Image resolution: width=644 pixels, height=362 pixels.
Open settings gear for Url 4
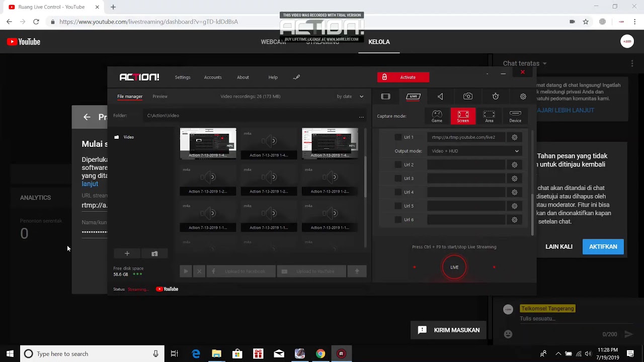pyautogui.click(x=514, y=192)
